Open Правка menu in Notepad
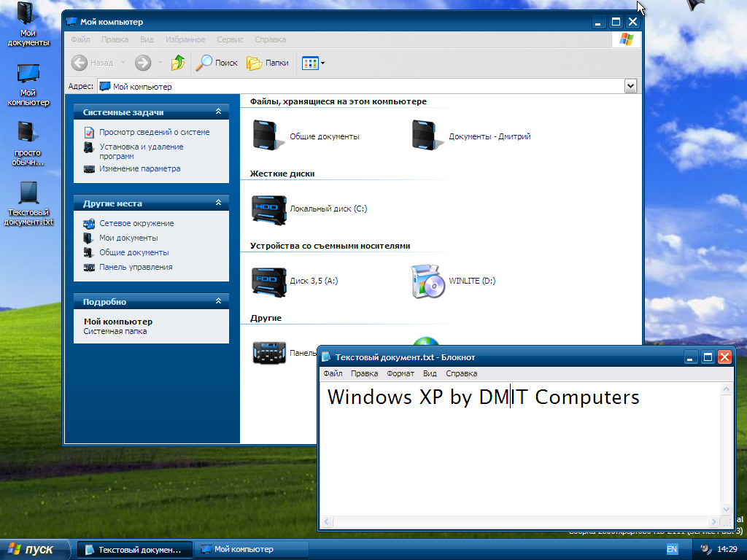The width and height of the screenshot is (747, 560). tap(364, 373)
